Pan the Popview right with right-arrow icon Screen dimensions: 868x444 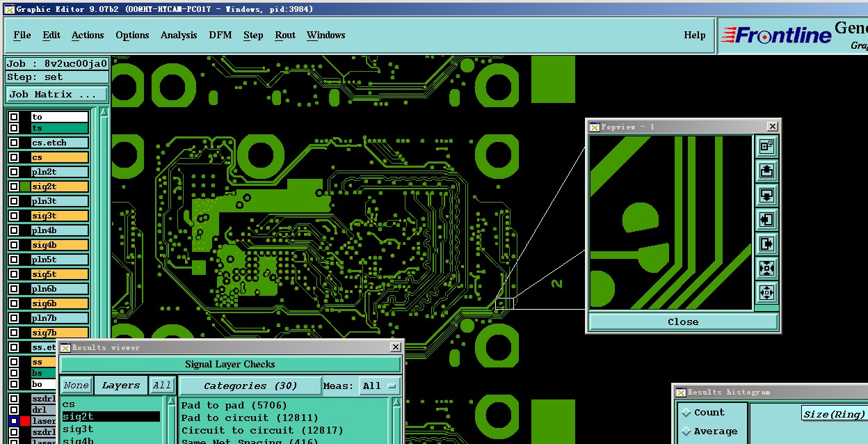pos(766,244)
